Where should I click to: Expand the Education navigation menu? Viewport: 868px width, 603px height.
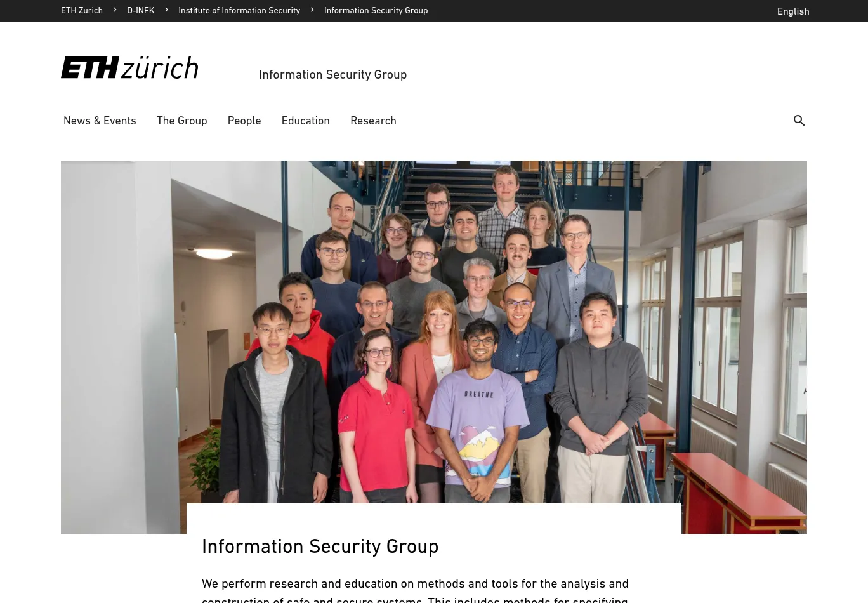(x=305, y=121)
